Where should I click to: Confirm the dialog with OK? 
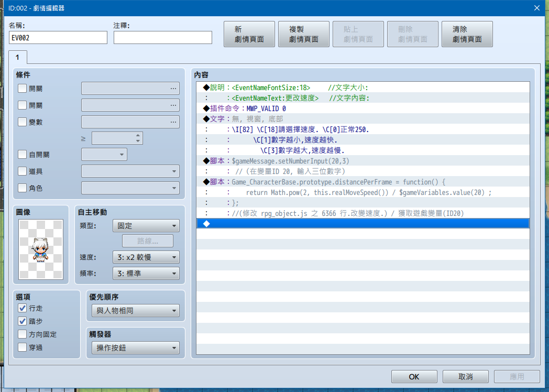click(414, 377)
